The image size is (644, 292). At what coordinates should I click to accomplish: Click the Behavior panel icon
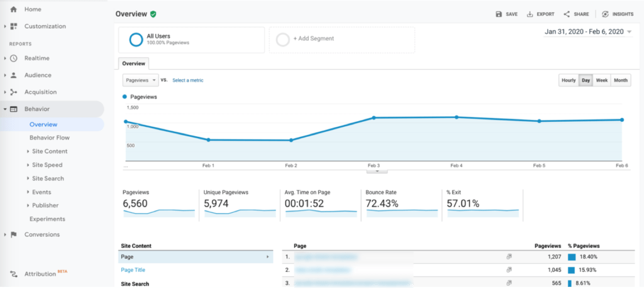point(14,109)
